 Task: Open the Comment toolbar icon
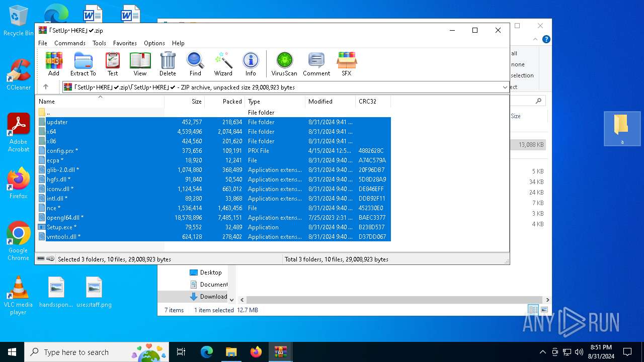click(316, 64)
